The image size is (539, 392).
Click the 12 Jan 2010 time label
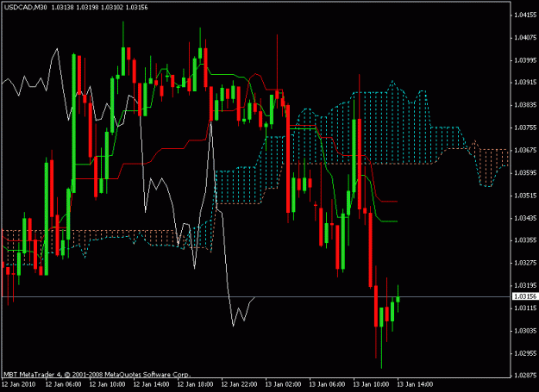[x=19, y=384]
